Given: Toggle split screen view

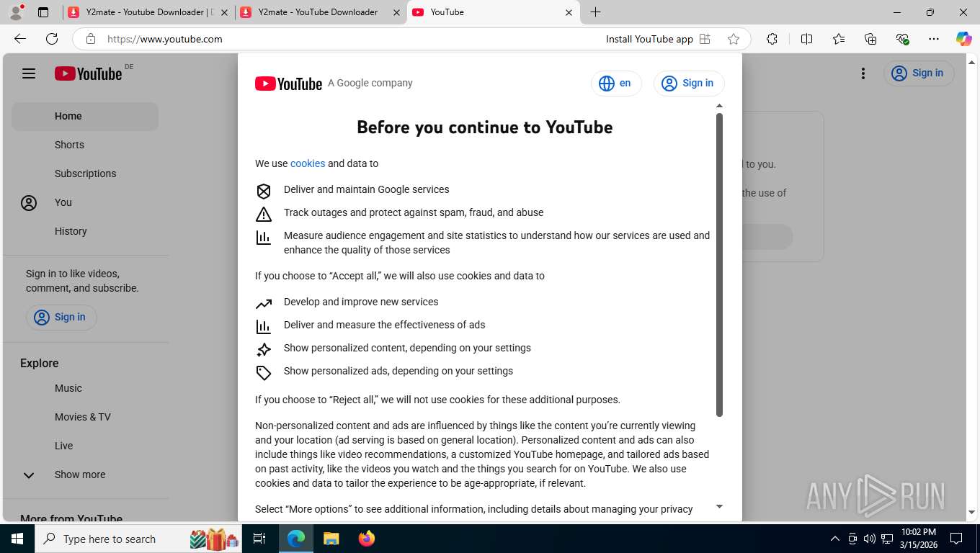Looking at the screenshot, I should click(x=807, y=39).
